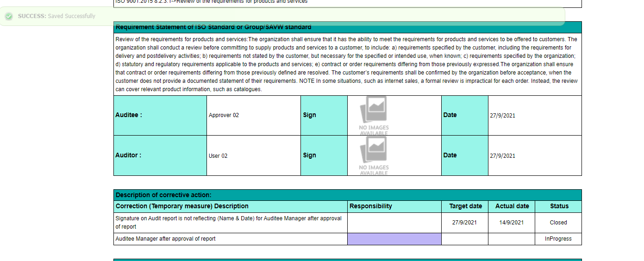The width and height of the screenshot is (644, 261).
Task: Click the 'Target date' column header
Action: (x=465, y=206)
